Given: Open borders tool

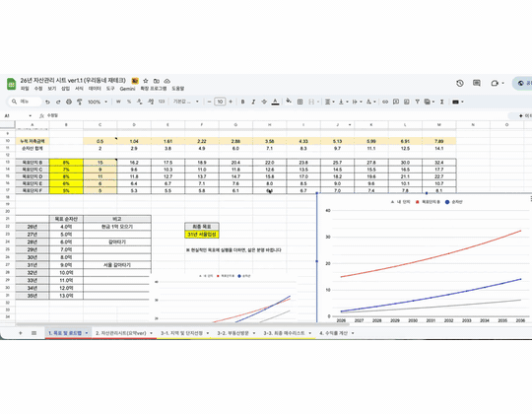Looking at the screenshot, I should point(299,102).
